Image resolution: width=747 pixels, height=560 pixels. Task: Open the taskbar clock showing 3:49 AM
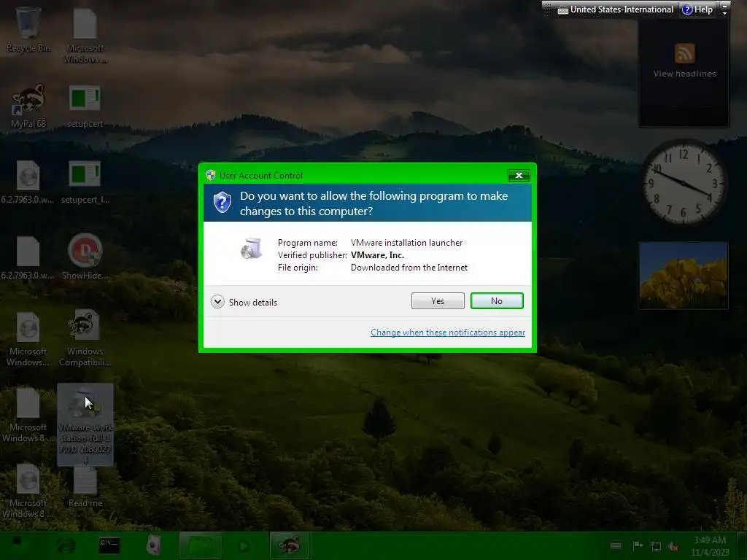(x=710, y=545)
